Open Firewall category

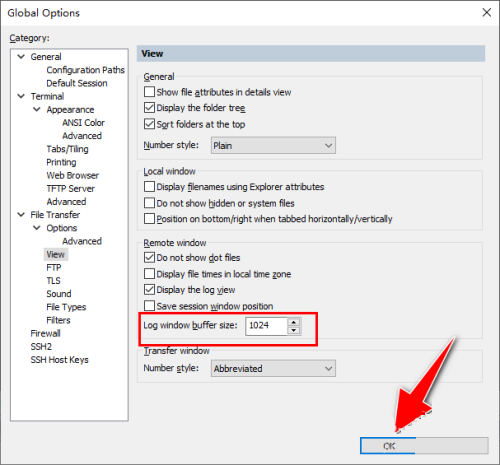[x=45, y=333]
